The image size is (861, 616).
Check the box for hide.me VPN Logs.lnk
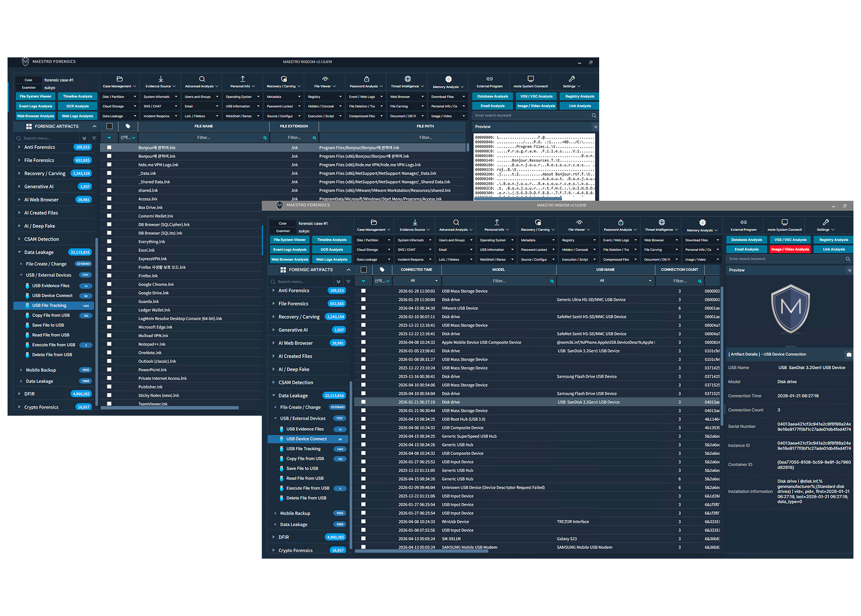109,165
